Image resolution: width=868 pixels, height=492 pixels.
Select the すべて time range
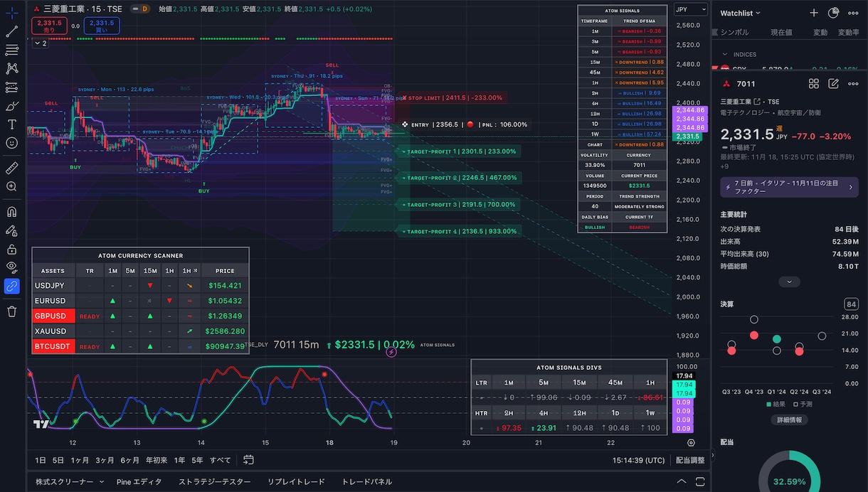point(220,460)
